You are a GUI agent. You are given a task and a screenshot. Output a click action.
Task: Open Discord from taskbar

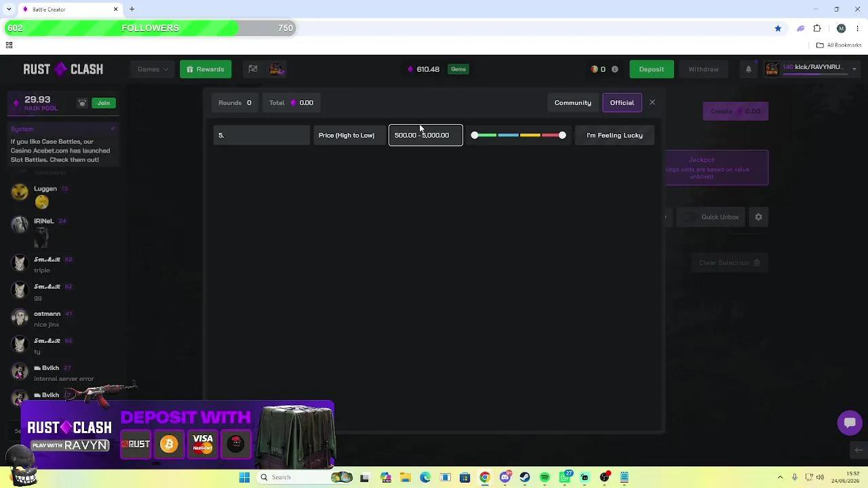[x=505, y=477]
